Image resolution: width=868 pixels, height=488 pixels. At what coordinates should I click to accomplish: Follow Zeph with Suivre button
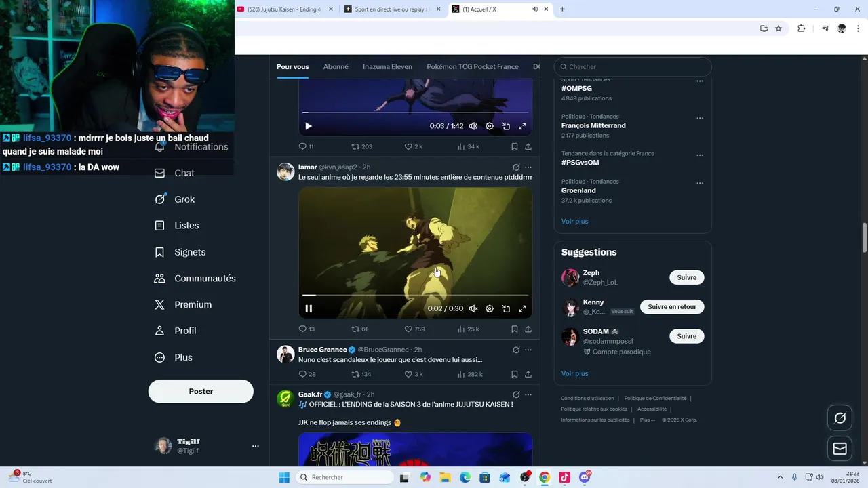click(686, 277)
